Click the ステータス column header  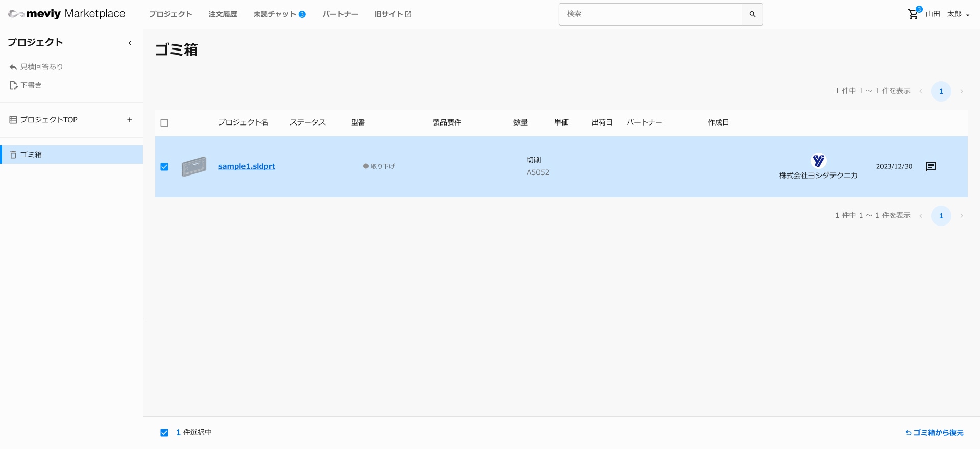pyautogui.click(x=308, y=122)
